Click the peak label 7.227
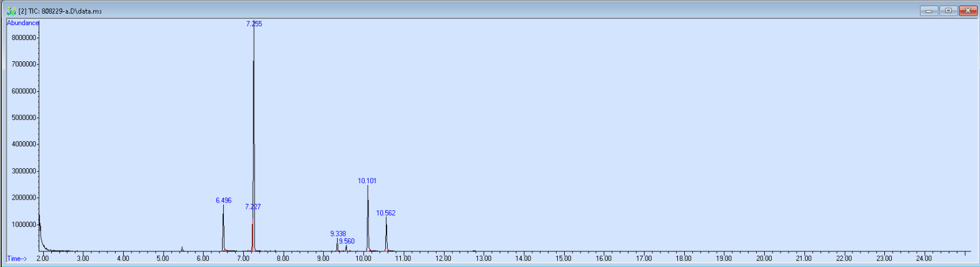This screenshot has width=980, height=267. click(253, 207)
